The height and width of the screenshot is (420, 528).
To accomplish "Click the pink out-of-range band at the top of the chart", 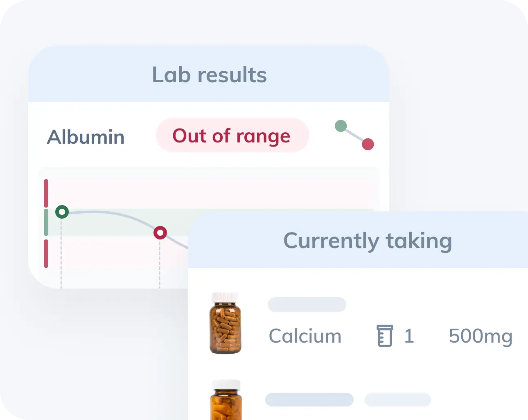I will (x=211, y=193).
